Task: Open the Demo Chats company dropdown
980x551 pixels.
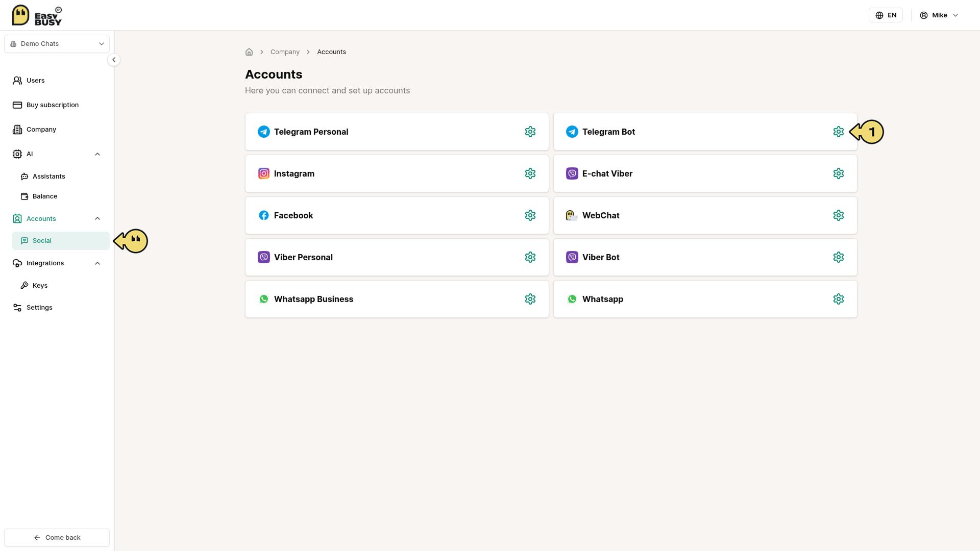Action: [57, 44]
